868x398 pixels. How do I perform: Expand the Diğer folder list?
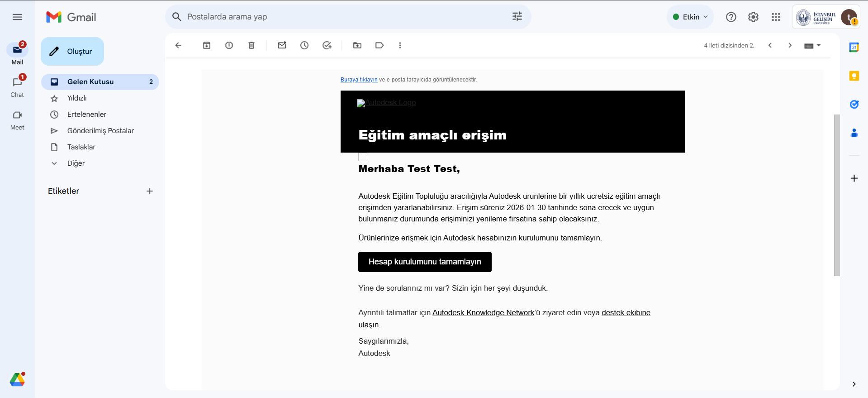76,163
